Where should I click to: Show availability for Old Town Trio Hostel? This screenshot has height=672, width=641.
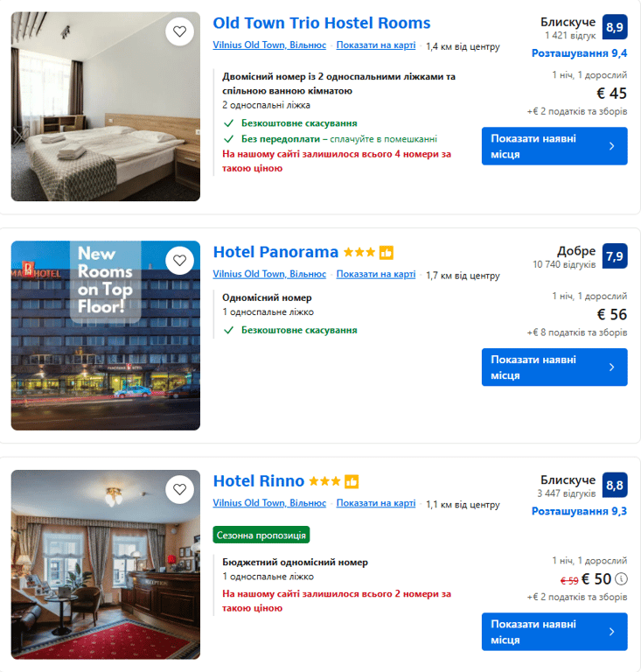(554, 146)
